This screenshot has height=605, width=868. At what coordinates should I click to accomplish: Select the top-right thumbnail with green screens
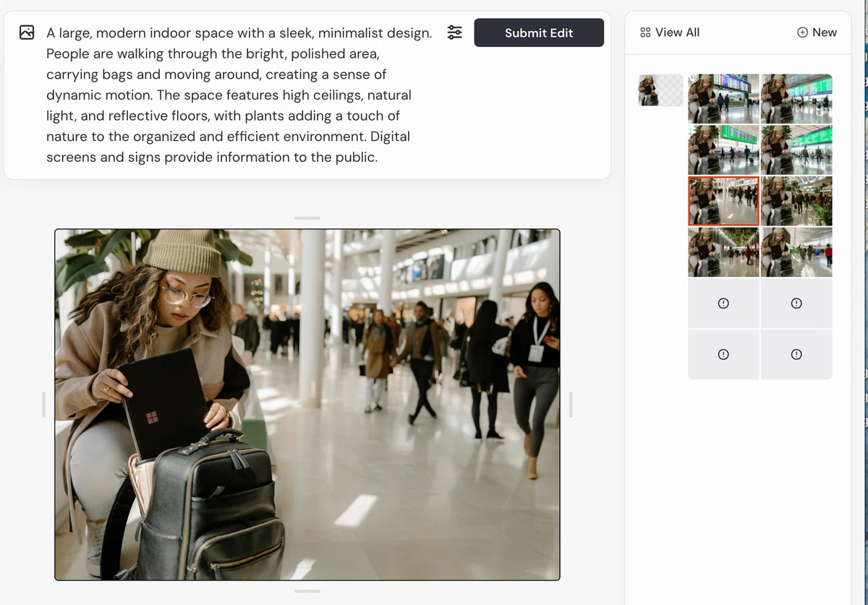pyautogui.click(x=796, y=98)
